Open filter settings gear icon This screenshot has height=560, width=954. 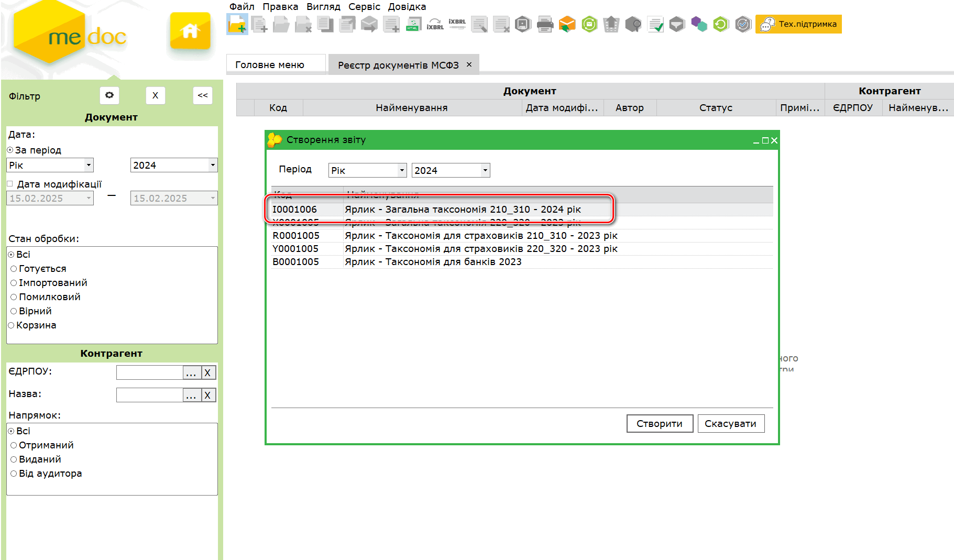(x=109, y=95)
